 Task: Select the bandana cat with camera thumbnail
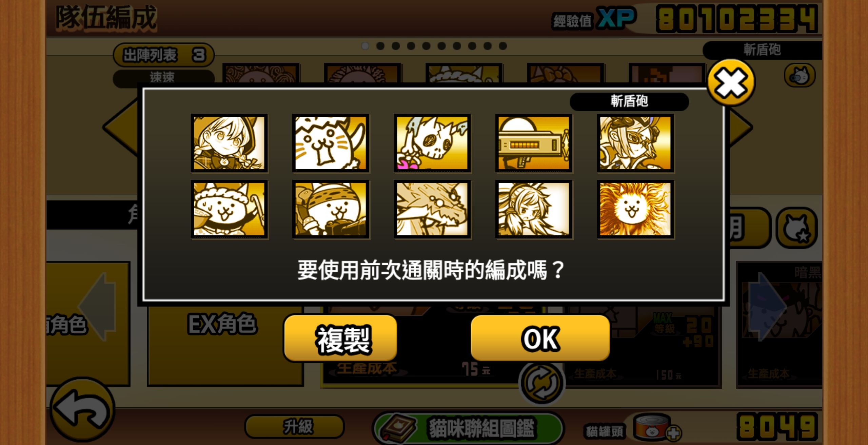[331, 209]
